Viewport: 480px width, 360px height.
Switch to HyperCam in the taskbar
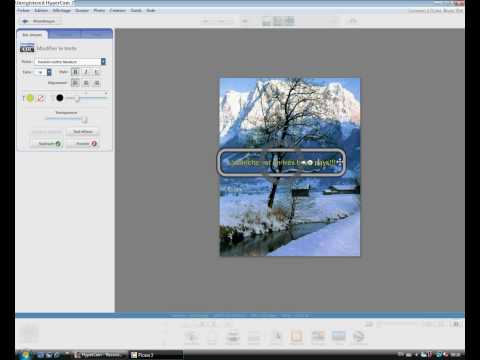[100, 355]
